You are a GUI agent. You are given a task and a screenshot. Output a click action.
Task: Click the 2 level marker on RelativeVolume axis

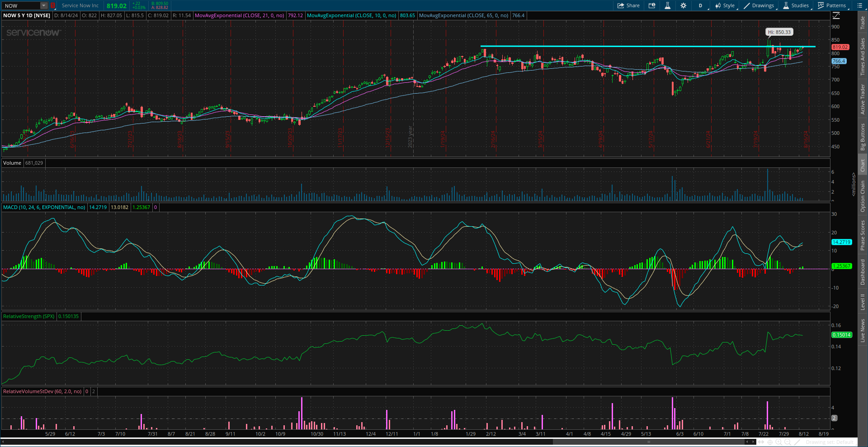(x=835, y=418)
